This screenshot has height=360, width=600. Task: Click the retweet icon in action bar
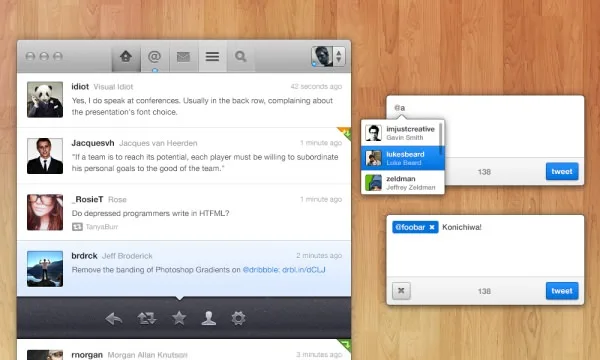pos(147,318)
